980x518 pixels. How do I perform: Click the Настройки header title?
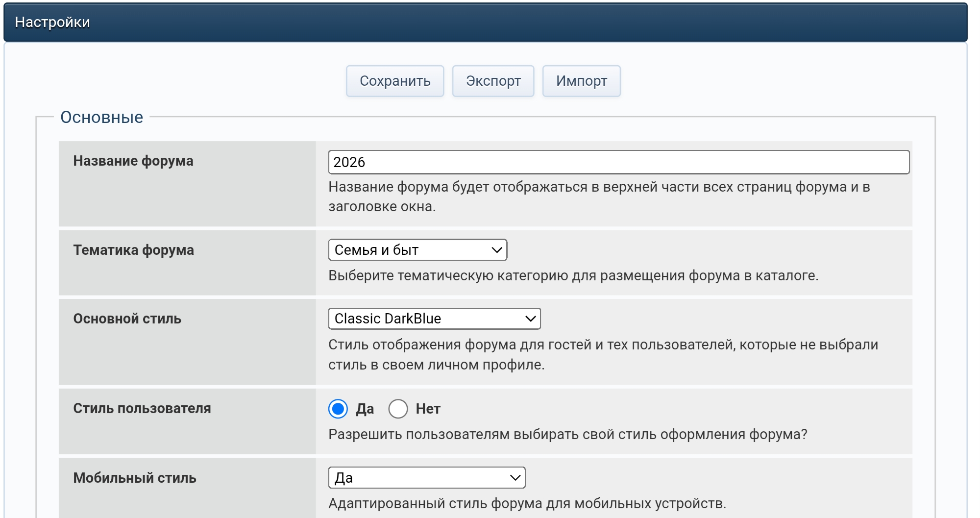[x=52, y=22]
